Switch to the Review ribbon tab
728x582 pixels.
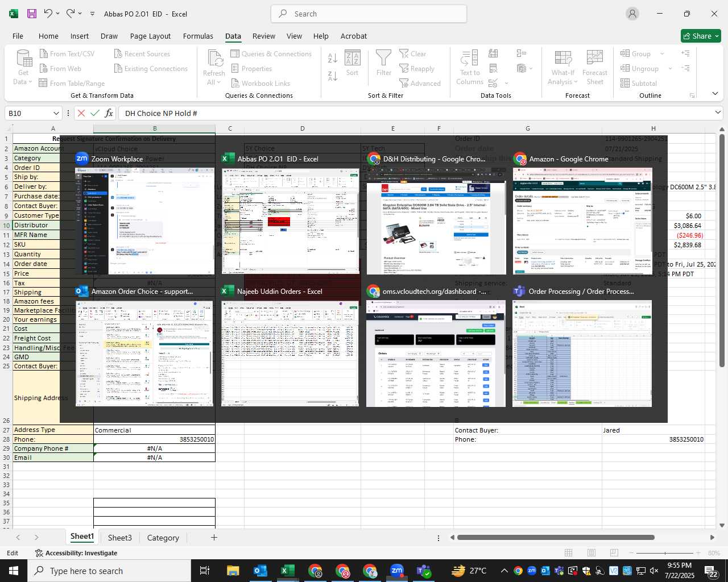(x=264, y=36)
